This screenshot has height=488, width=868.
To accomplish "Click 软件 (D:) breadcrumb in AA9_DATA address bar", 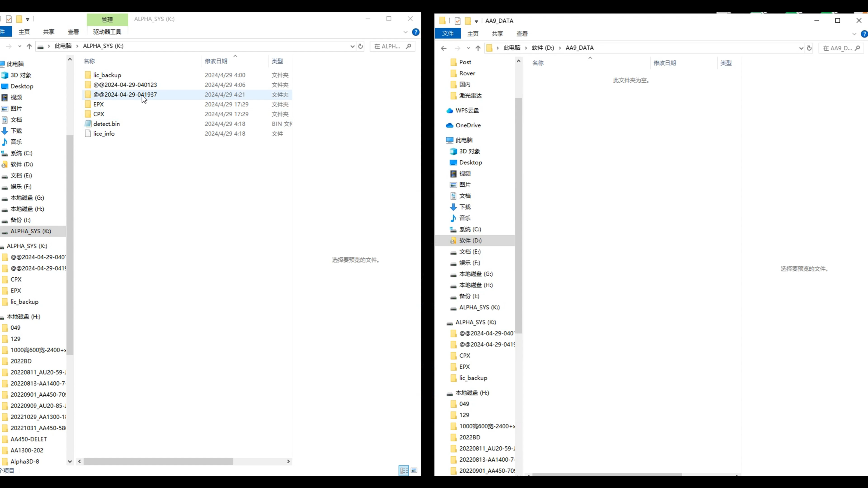I will [542, 48].
